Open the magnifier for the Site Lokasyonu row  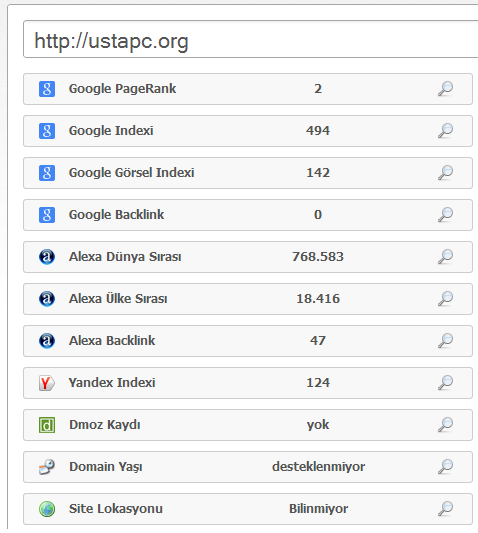pos(445,509)
